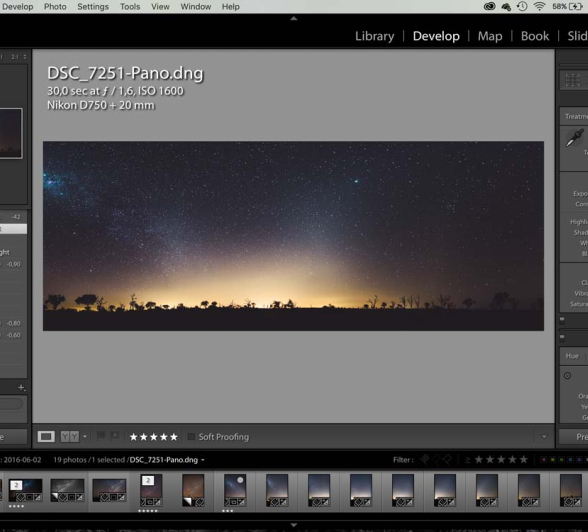
Task: Open Wi-Fi status menu
Action: point(539,6)
